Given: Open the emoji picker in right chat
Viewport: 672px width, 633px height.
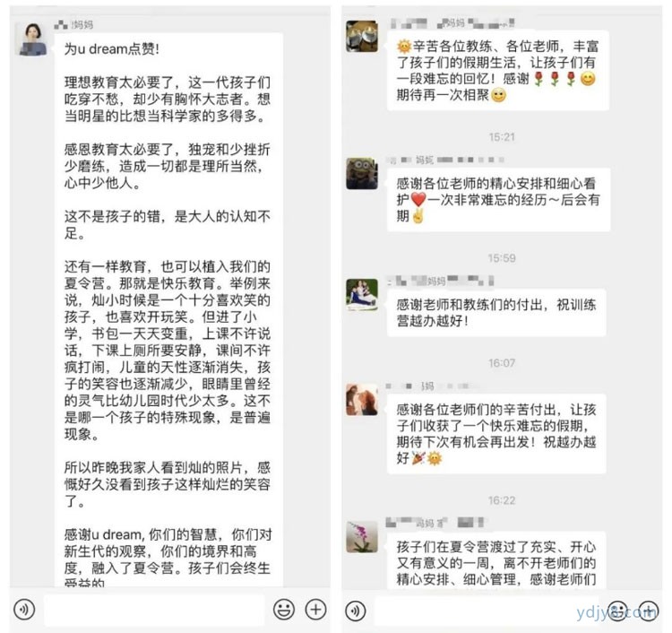Looking at the screenshot, I should pos(617,611).
